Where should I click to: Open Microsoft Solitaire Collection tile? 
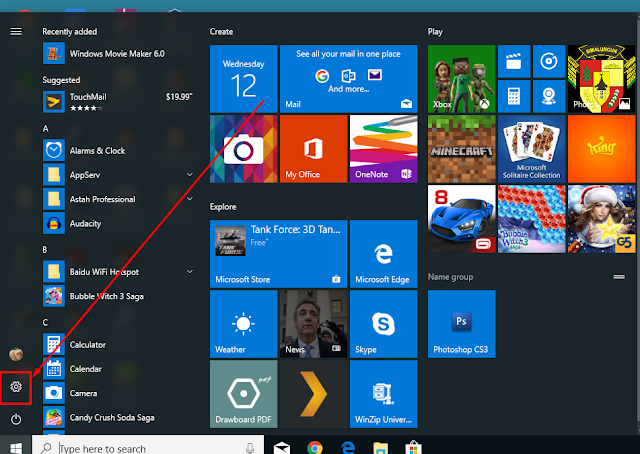coord(531,149)
